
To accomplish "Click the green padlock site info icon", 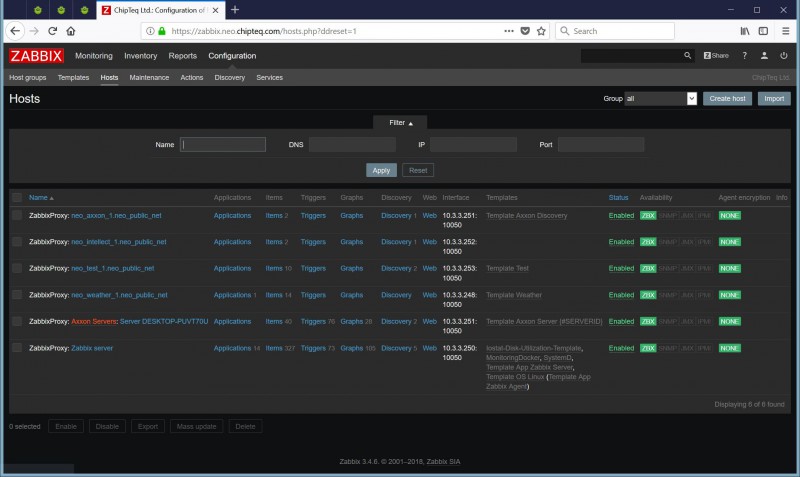I will (162, 31).
